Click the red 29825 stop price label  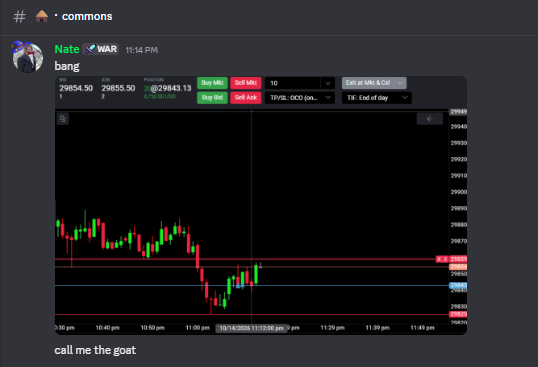tap(458, 314)
